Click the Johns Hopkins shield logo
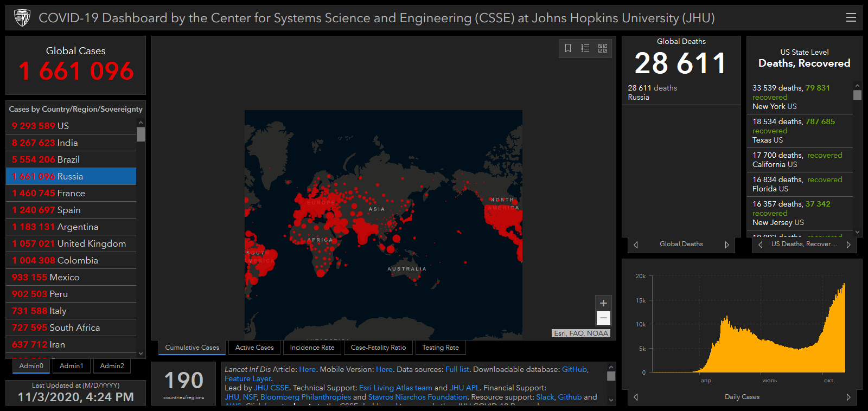Viewport: 868px width, 411px height. coord(22,18)
